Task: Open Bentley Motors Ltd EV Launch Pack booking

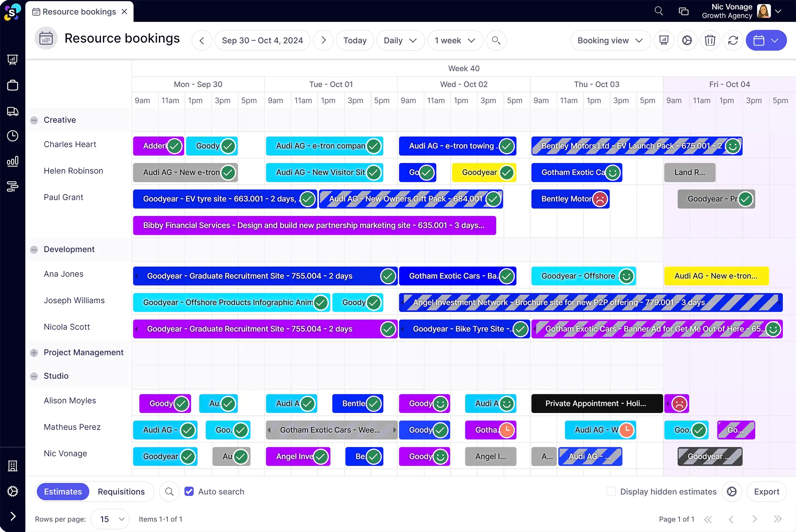Action: coord(637,146)
